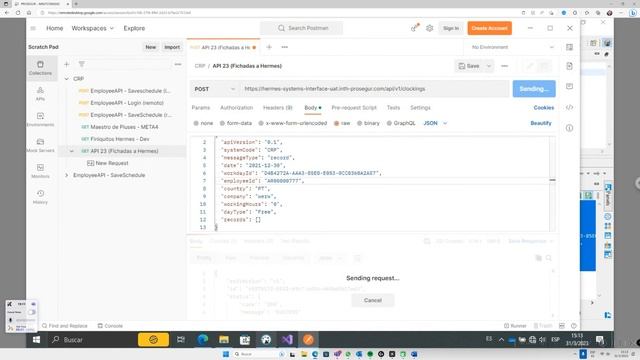This screenshot has width=640, height=360.
Task: Click the Beautify link
Action: coord(541,123)
